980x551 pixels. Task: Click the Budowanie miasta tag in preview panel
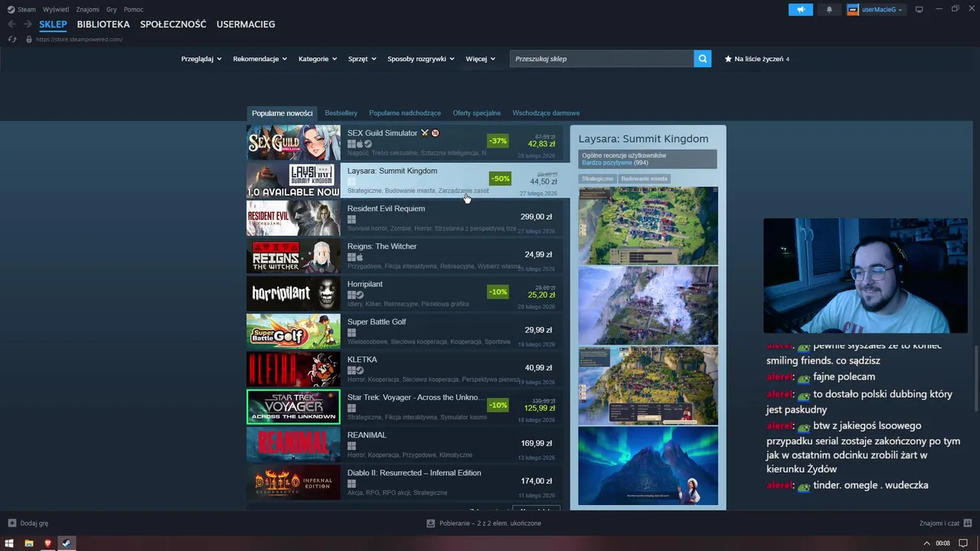pos(644,178)
